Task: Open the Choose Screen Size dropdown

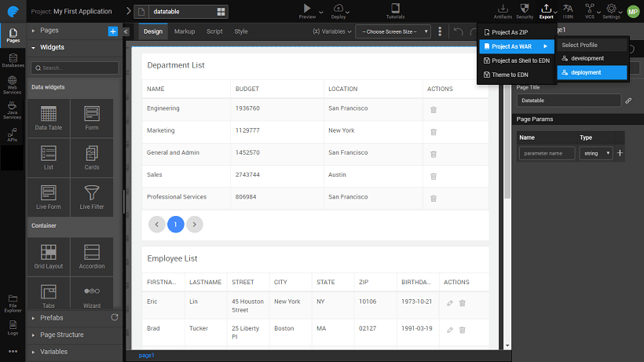Action: pos(393,31)
